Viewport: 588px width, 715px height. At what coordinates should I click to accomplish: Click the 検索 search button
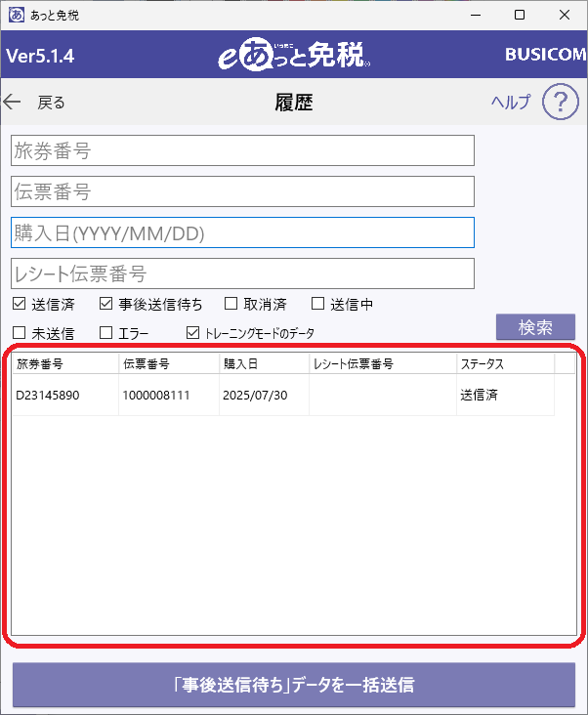click(x=535, y=327)
